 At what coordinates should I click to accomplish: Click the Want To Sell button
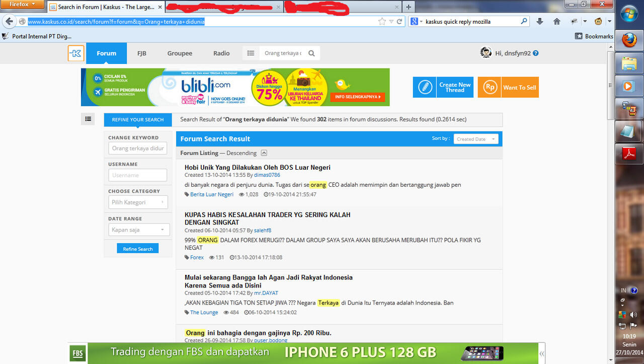(x=508, y=87)
